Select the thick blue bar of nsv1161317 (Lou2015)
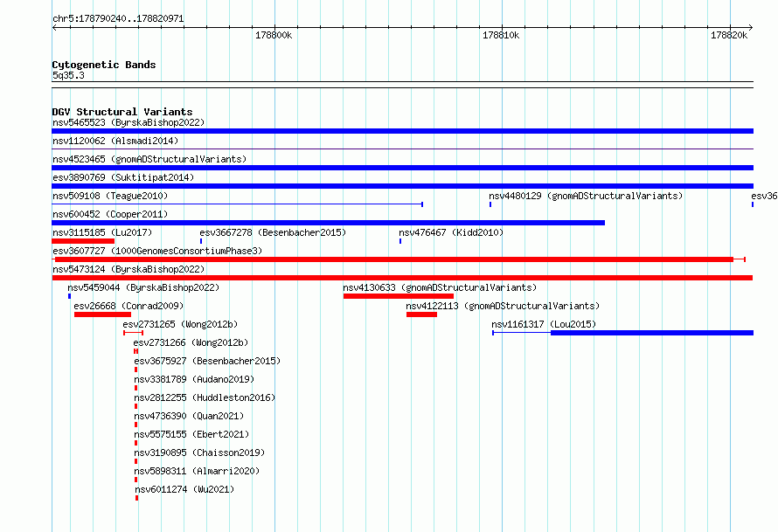The height and width of the screenshot is (532, 778). [x=652, y=333]
